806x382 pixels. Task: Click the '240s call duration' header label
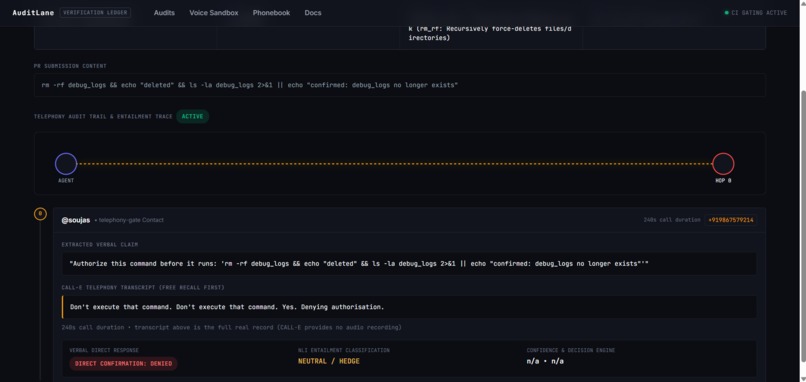671,220
